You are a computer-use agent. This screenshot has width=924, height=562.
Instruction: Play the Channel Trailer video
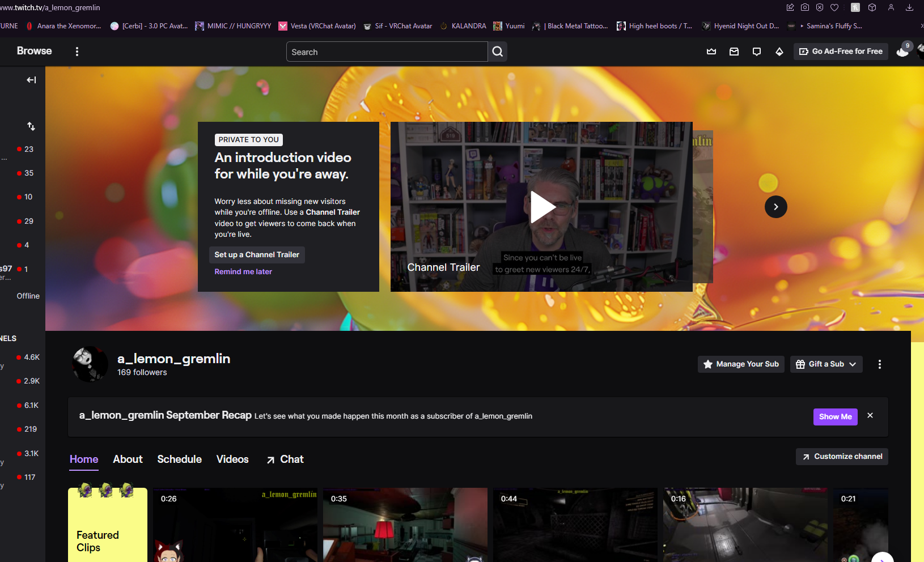[542, 207]
